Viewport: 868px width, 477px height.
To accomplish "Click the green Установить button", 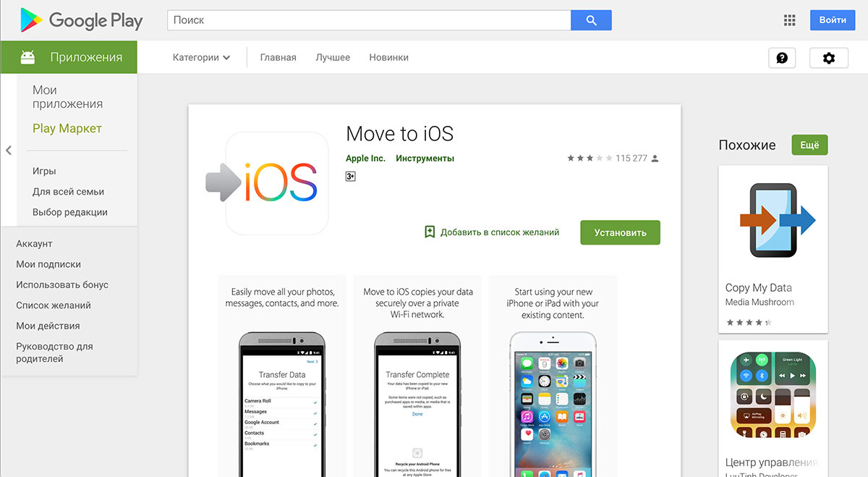I will click(x=620, y=232).
